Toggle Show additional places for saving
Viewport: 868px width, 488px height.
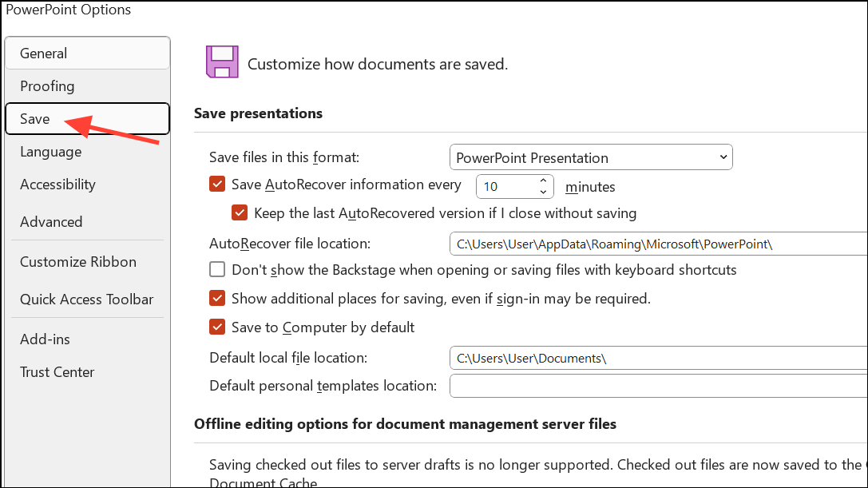217,299
